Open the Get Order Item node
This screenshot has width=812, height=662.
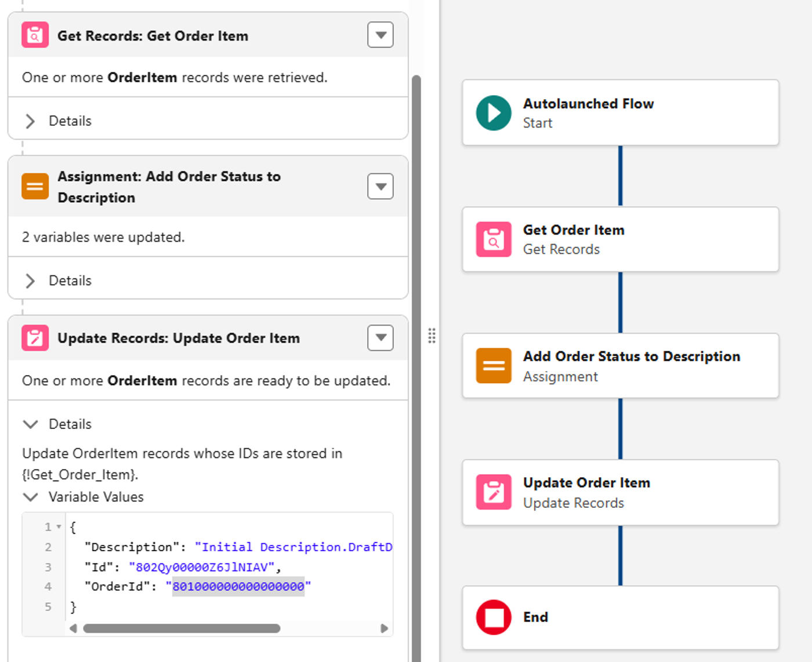tap(621, 239)
